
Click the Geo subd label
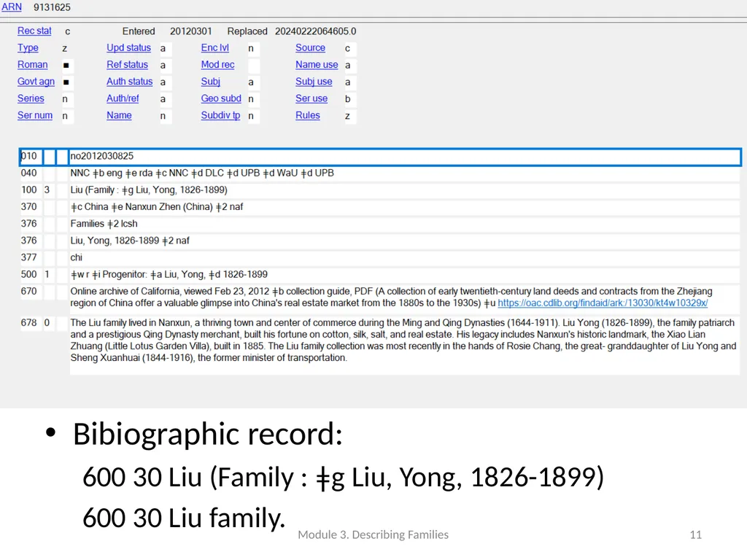coord(221,98)
